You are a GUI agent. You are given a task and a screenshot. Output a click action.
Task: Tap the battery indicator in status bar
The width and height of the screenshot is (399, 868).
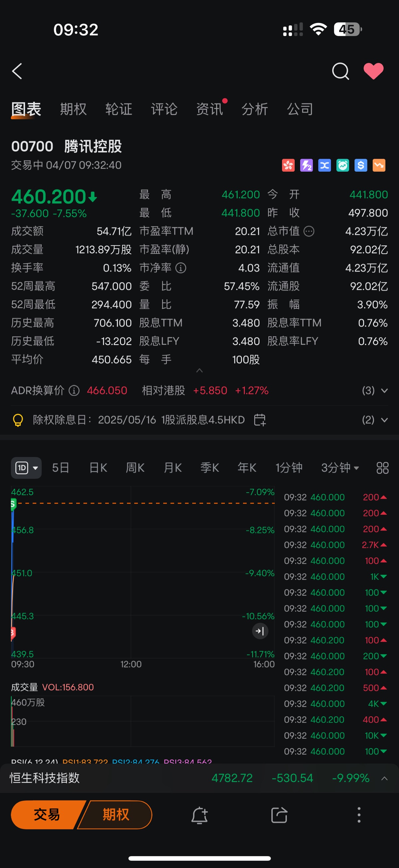348,29
